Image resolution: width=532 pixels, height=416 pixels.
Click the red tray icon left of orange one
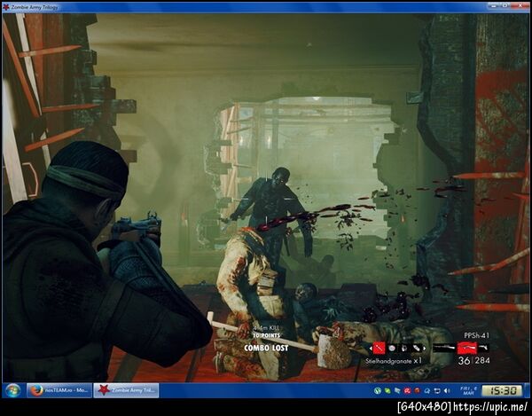click(407, 391)
